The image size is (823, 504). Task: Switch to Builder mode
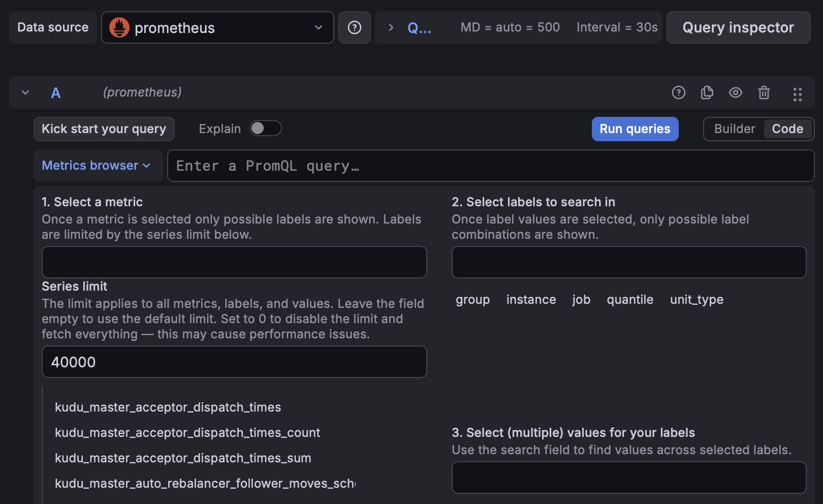(x=735, y=129)
